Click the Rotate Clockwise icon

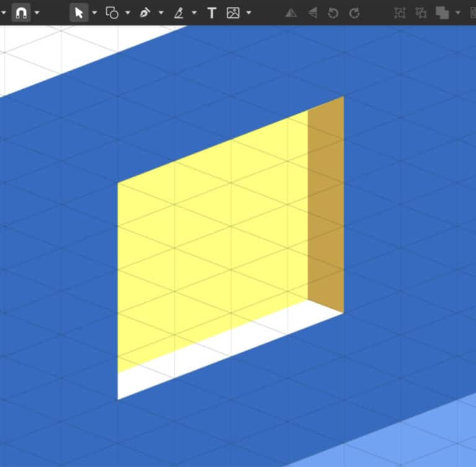(x=355, y=13)
